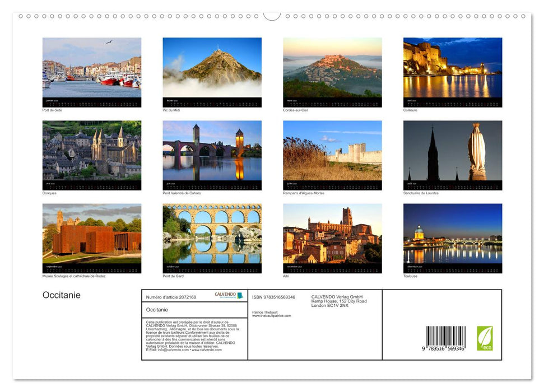
Task: Select the cross atop Sanctuaire de Lourdes image
Action: tap(432, 124)
